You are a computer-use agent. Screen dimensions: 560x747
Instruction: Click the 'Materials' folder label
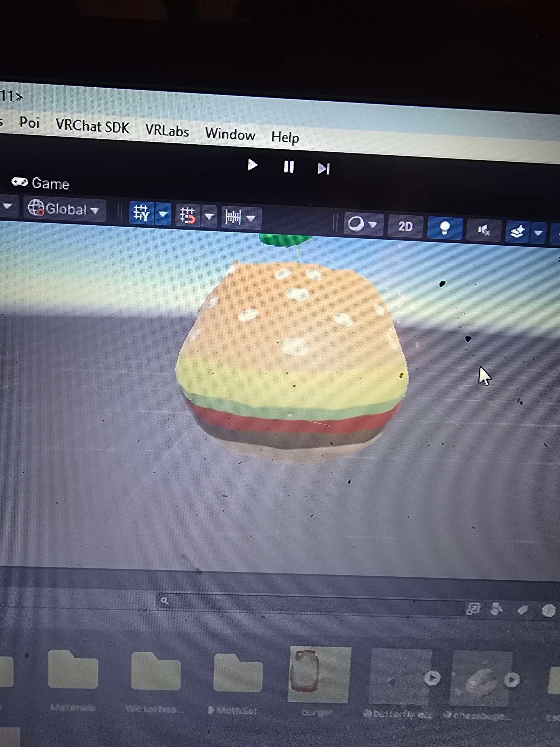click(73, 707)
